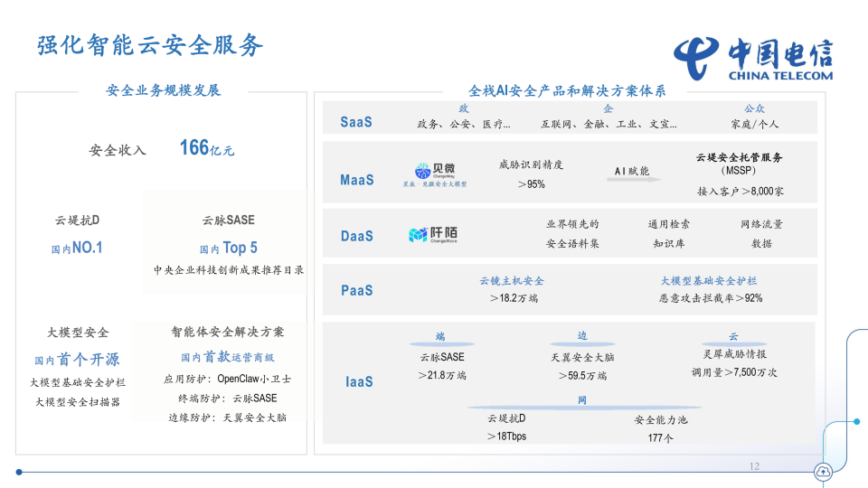Select the 安全收入 label
The image size is (868, 488).
click(x=118, y=150)
